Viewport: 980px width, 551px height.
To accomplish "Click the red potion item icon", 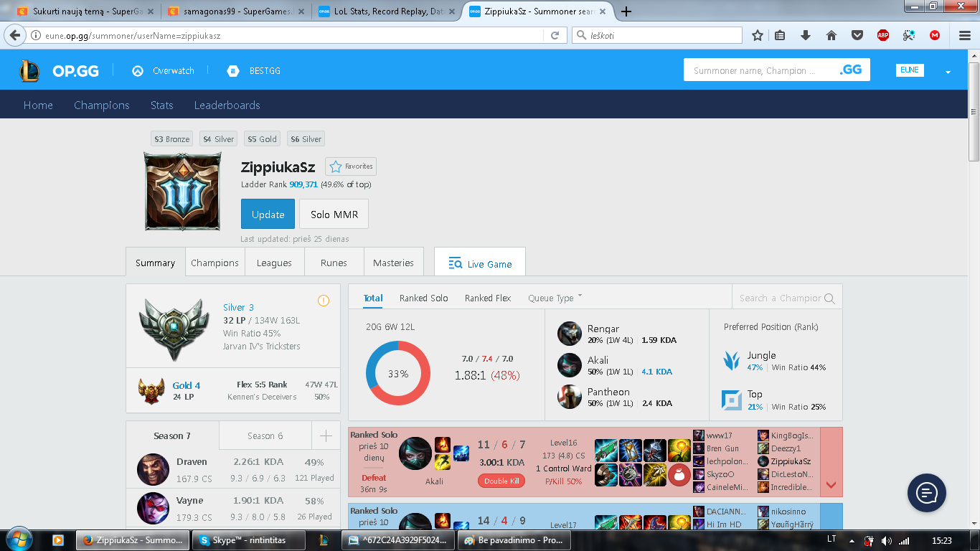I will (679, 474).
